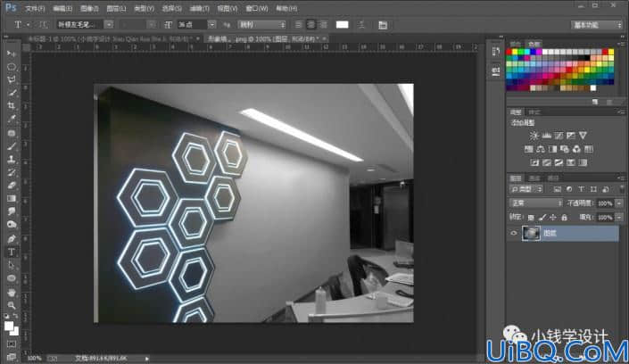Screen dimensions: 629x364
Task: Select the Eyedropper tool
Action: pos(12,120)
